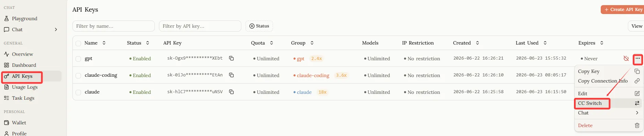
Task: Copy the claude row API key
Action: [x=231, y=92]
